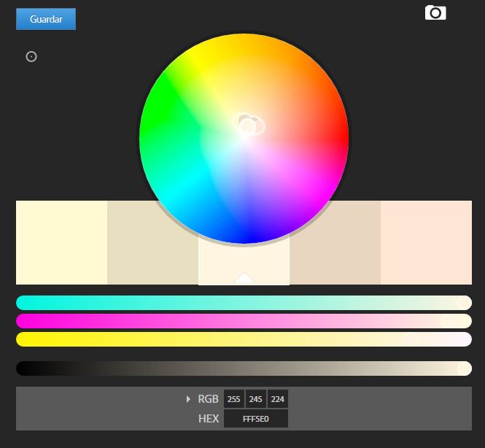Image resolution: width=485 pixels, height=448 pixels.
Task: Click the color wheel marker cluster
Action: click(249, 124)
